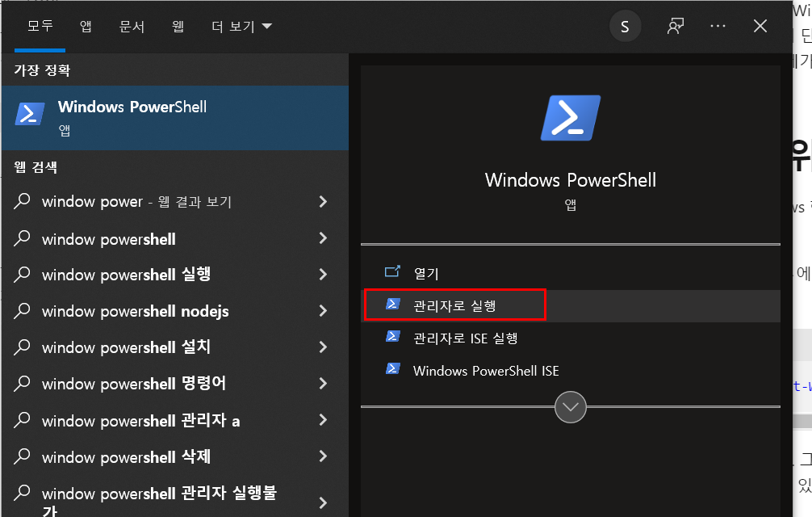Click the S user account avatar
Image resolution: width=812 pixels, height=517 pixels.
point(625,27)
